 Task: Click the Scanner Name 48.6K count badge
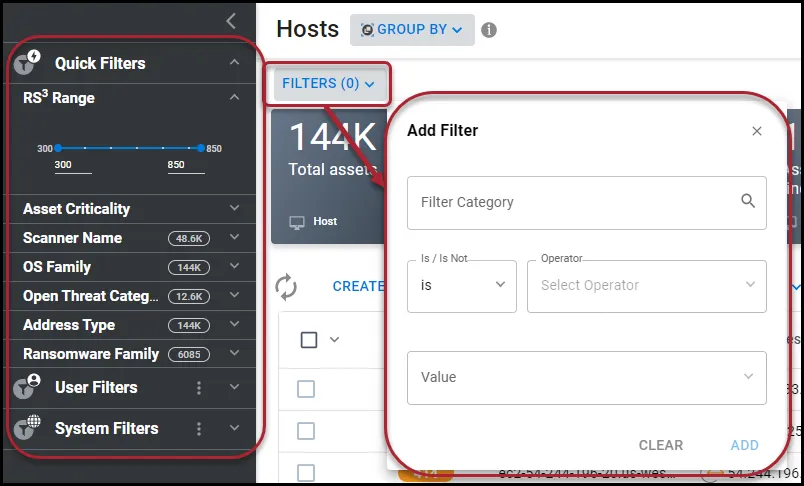pos(189,238)
